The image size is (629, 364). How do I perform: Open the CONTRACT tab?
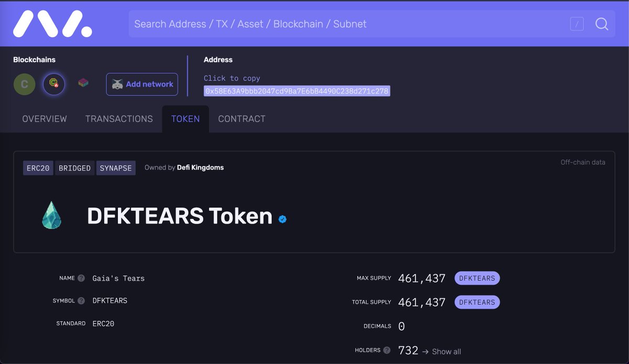pyautogui.click(x=242, y=119)
